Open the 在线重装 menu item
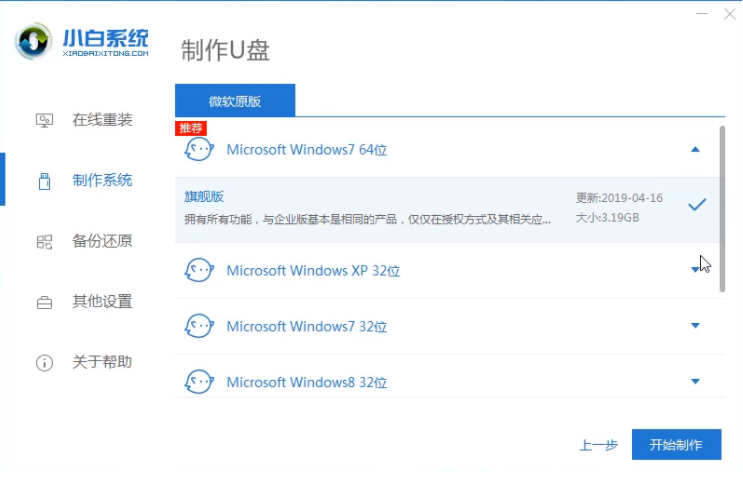The width and height of the screenshot is (743, 479). (102, 120)
